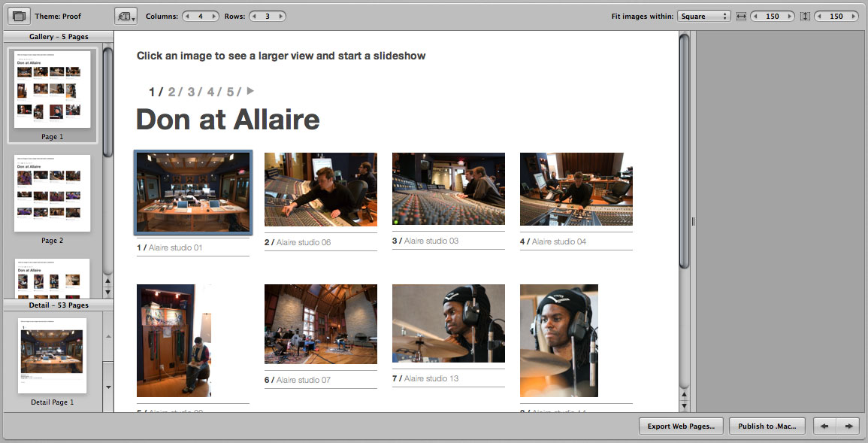This screenshot has height=443, width=868.
Task: Click the caption Alaire studio 13
Action: [x=431, y=379]
